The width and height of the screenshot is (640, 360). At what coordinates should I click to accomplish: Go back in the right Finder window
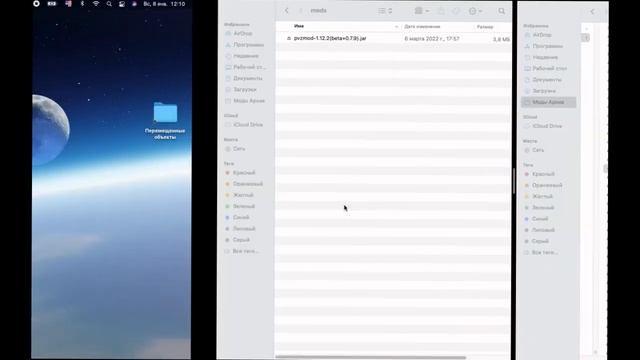[592, 12]
